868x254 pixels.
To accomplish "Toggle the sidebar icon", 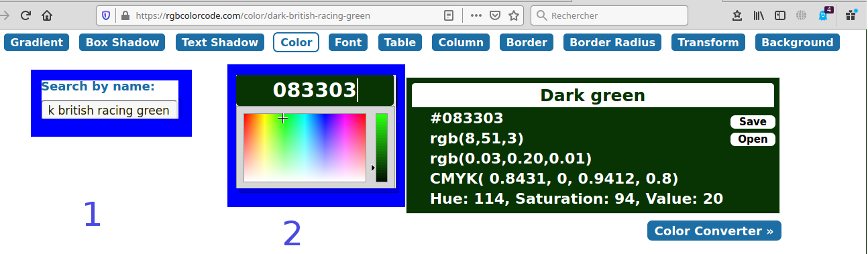I will point(780,15).
